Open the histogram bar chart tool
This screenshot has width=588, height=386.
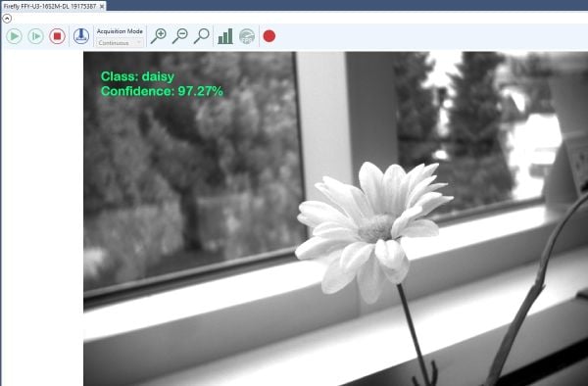pyautogui.click(x=225, y=36)
